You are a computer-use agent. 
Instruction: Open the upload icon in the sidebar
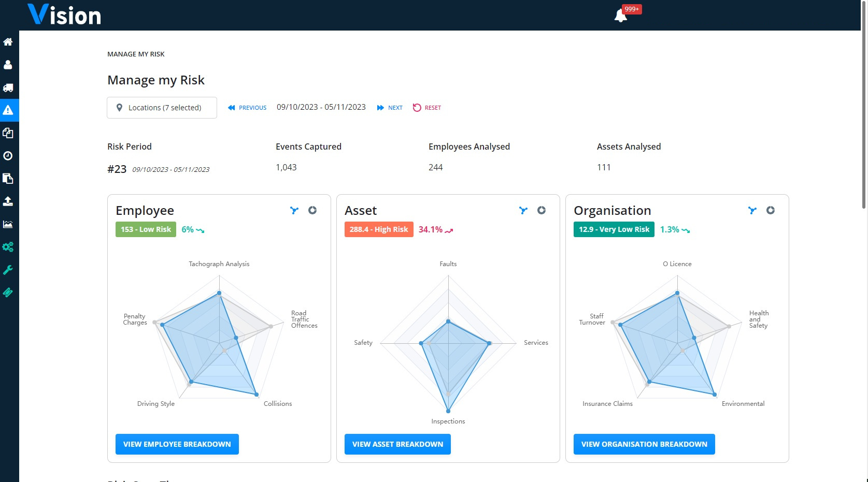(x=8, y=201)
